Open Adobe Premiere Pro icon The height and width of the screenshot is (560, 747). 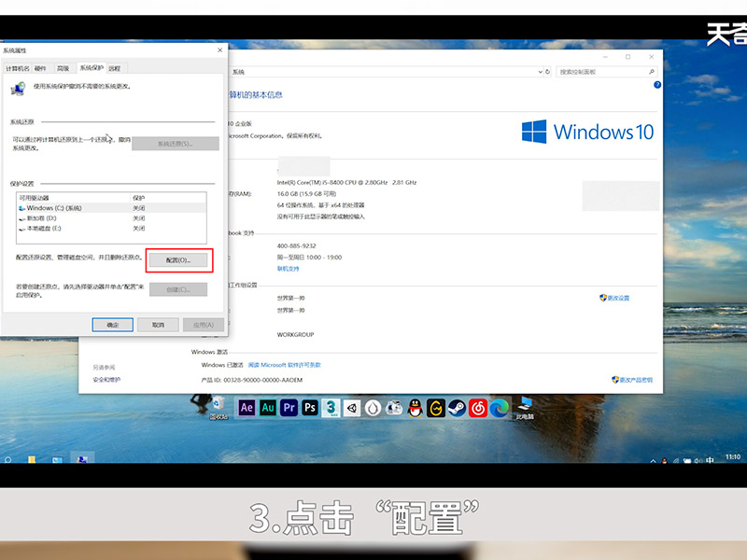289,408
